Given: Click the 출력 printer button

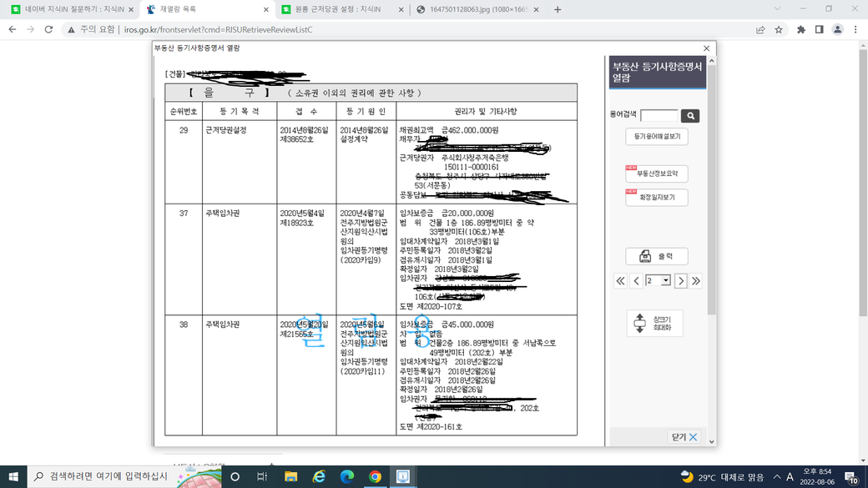Looking at the screenshot, I should pyautogui.click(x=657, y=256).
